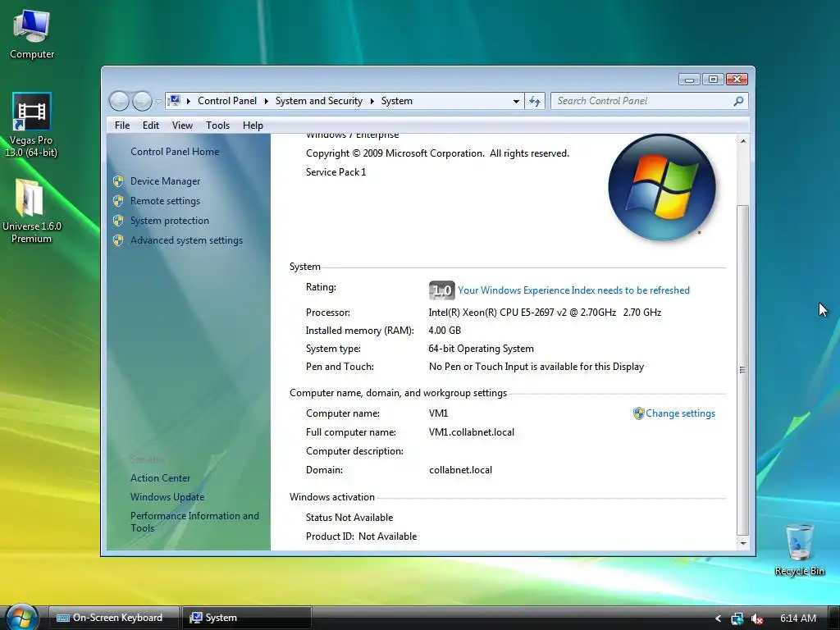Click the Search Control Panel field
Image resolution: width=840 pixels, height=630 pixels.
643,101
